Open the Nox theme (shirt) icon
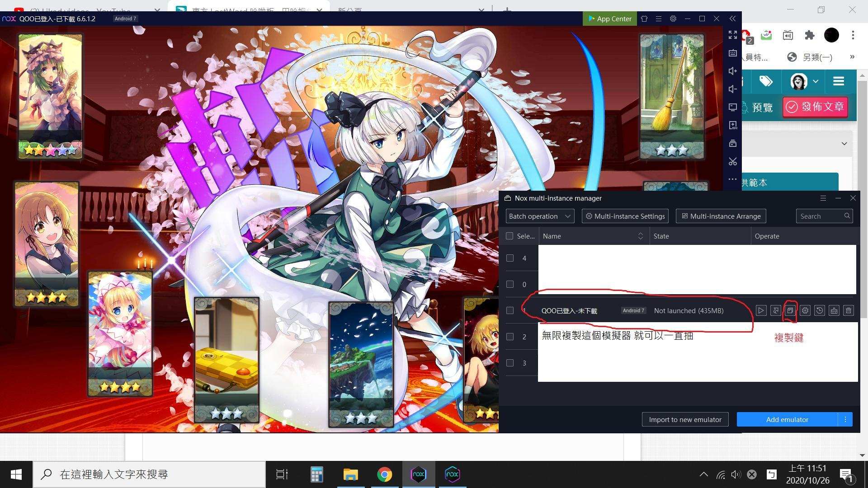The width and height of the screenshot is (868, 488). [644, 19]
